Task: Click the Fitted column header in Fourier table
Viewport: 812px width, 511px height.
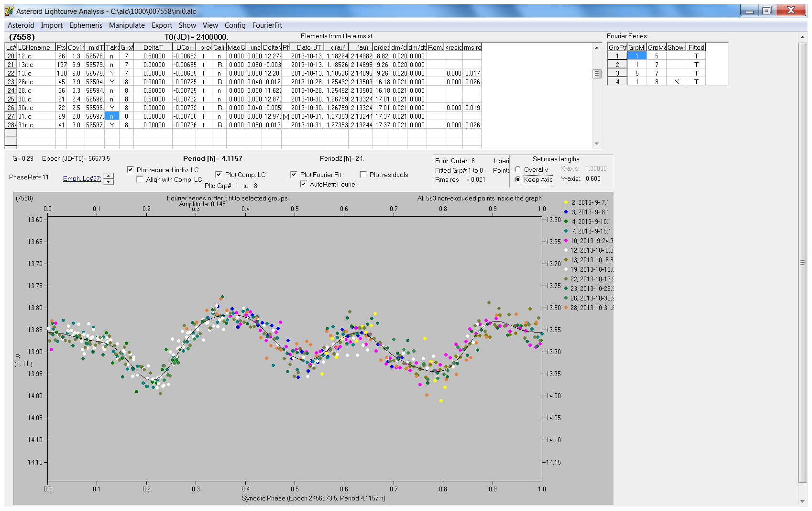Action: [x=696, y=47]
